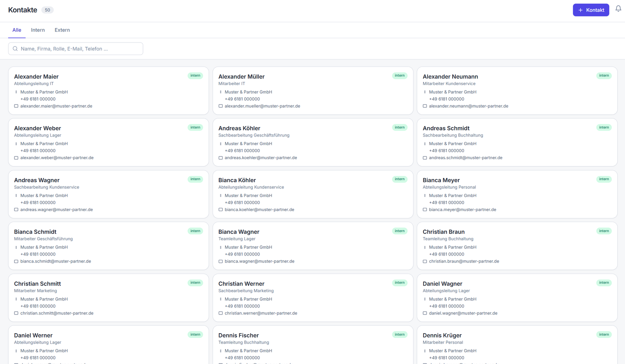Focus the contact search field

pos(75,49)
